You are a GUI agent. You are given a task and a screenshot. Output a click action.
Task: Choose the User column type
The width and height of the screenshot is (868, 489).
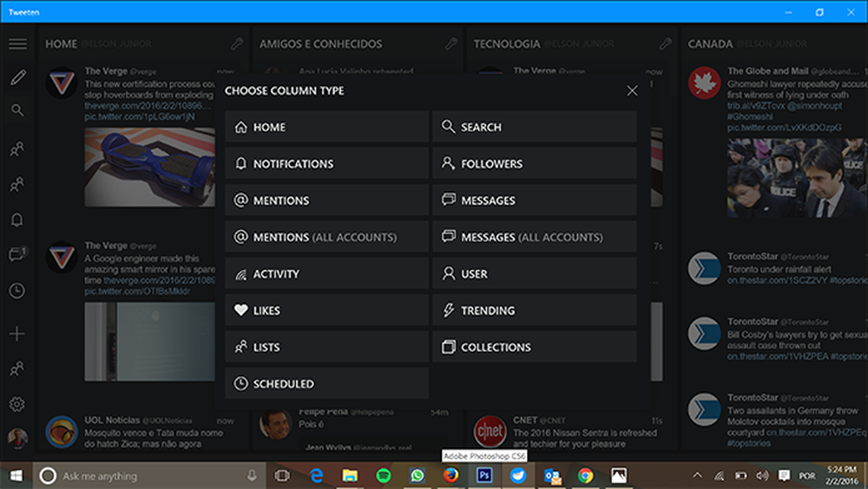[x=535, y=274]
